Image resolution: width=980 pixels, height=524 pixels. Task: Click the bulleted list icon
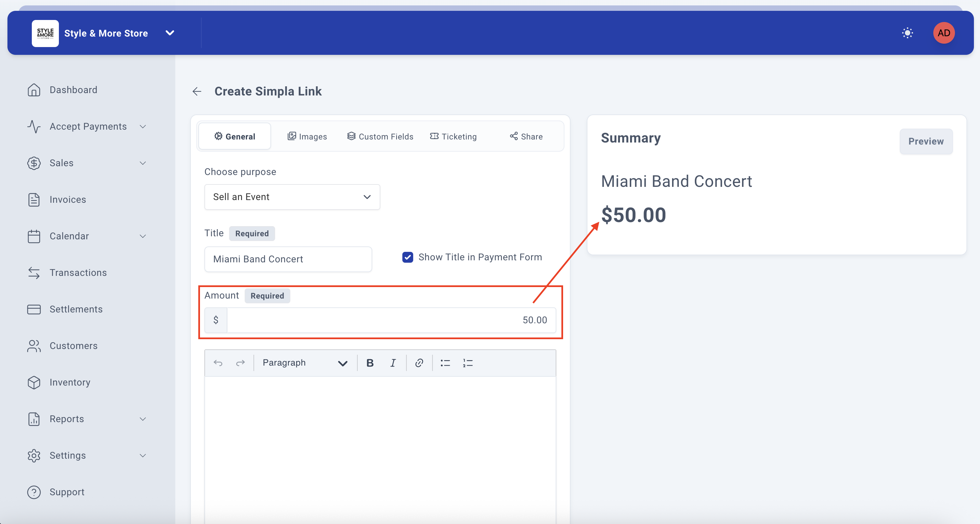(445, 363)
